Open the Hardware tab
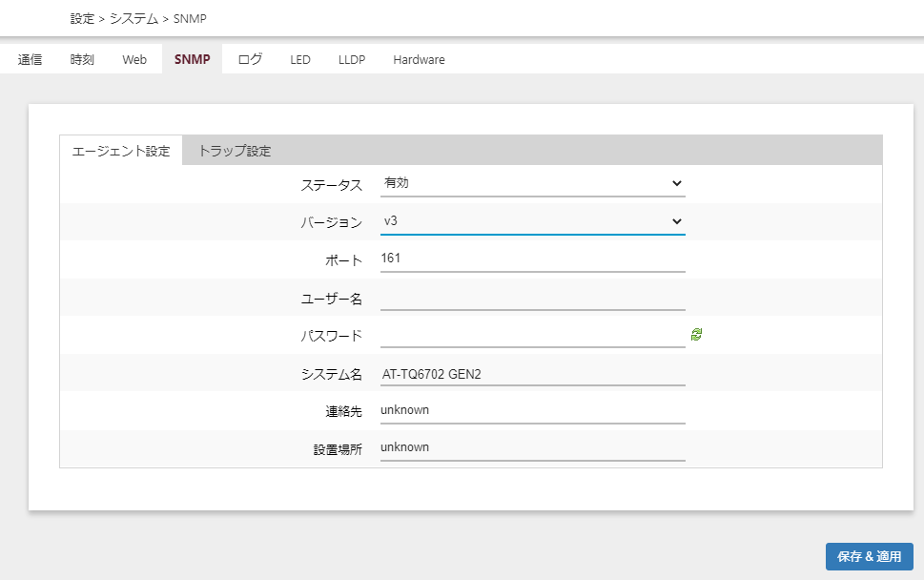924x580 pixels. (x=419, y=59)
